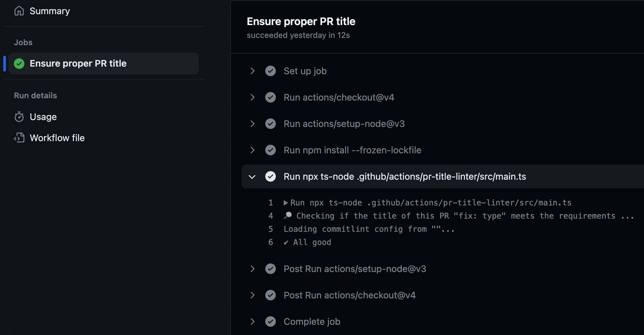Viewport: 644px width, 335px height.
Task: Click the Summary home icon
Action: 19,11
